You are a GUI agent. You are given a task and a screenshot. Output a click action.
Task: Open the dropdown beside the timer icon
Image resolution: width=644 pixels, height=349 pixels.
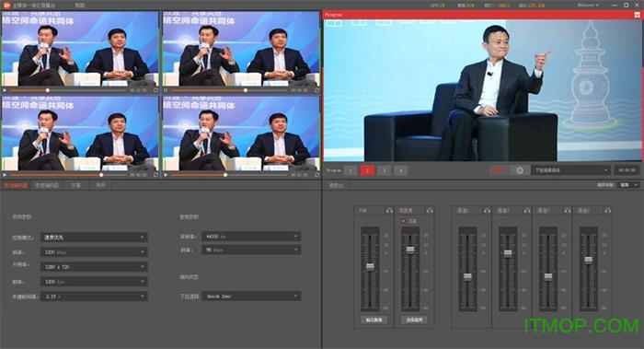pos(570,170)
